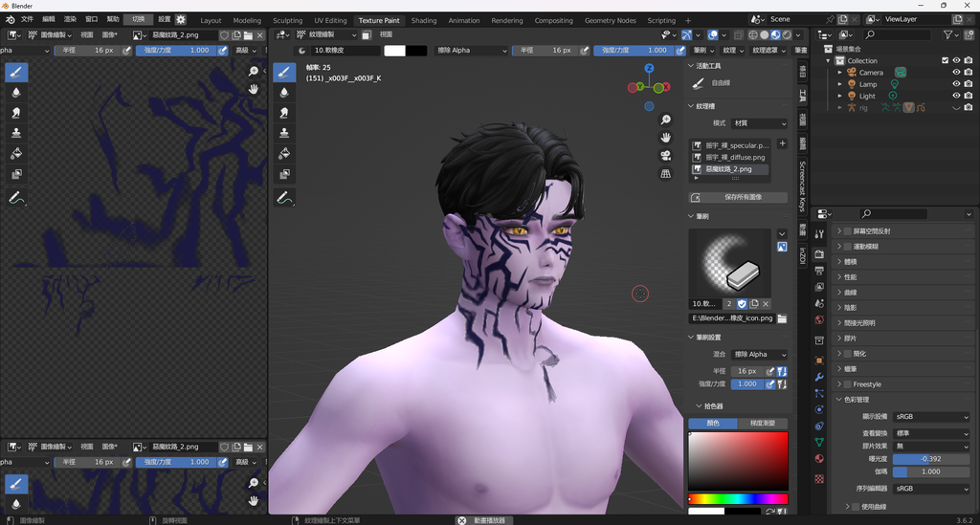Image resolution: width=980 pixels, height=525 pixels.
Task: Click the zoom magnifier gizmo in the 3D viewport
Action: tap(666, 120)
